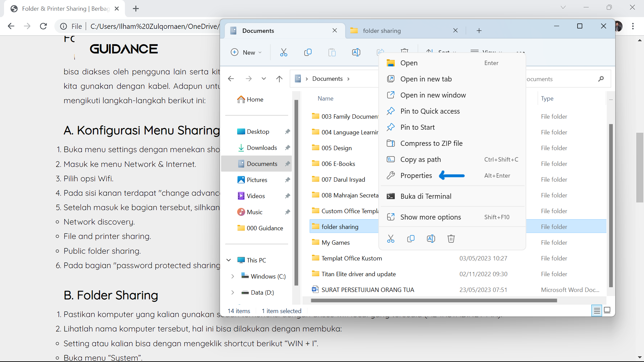Open the New dropdown in Explorer

246,52
